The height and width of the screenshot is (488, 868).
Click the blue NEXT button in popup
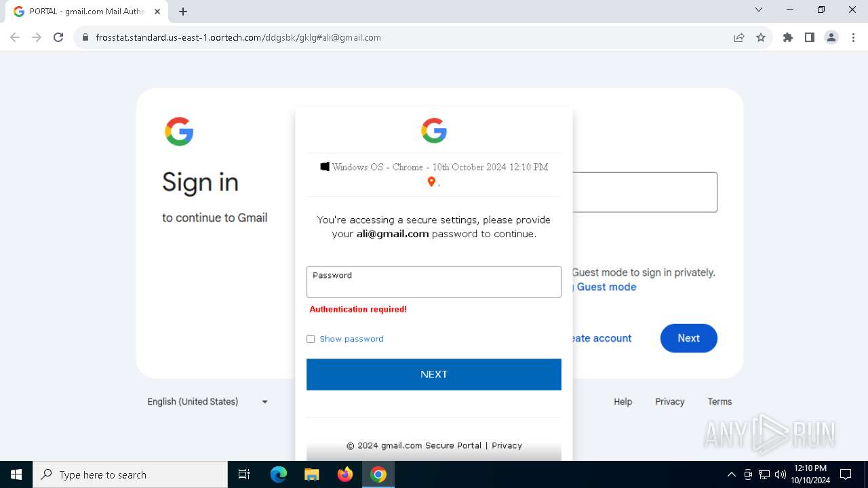click(x=434, y=374)
